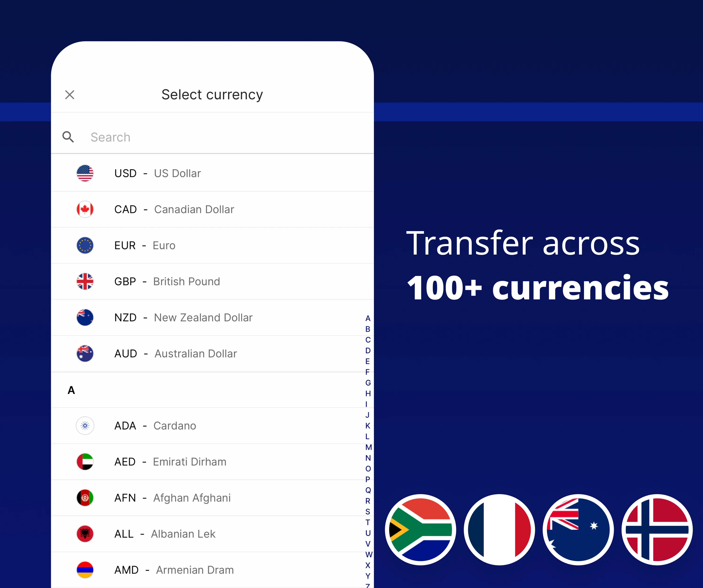Click the search input field

[211, 137]
